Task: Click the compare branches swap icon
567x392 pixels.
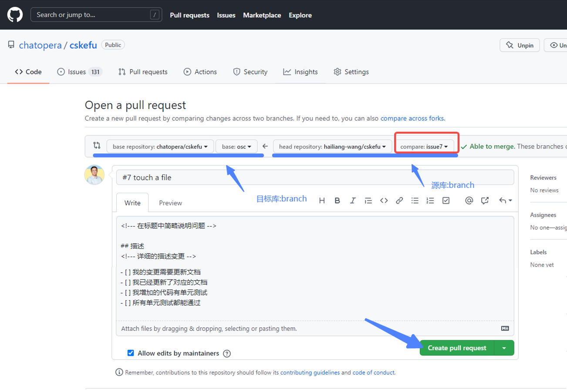Action: pos(97,146)
